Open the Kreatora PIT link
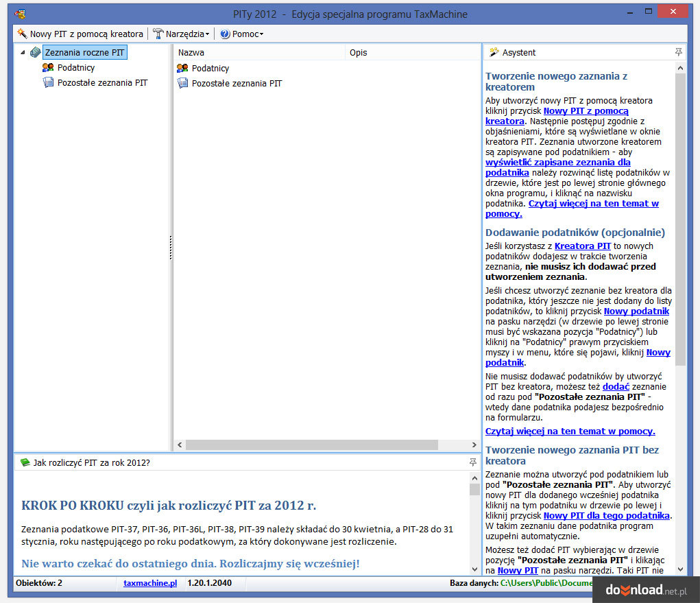This screenshot has height=603, width=700. pyautogui.click(x=583, y=246)
